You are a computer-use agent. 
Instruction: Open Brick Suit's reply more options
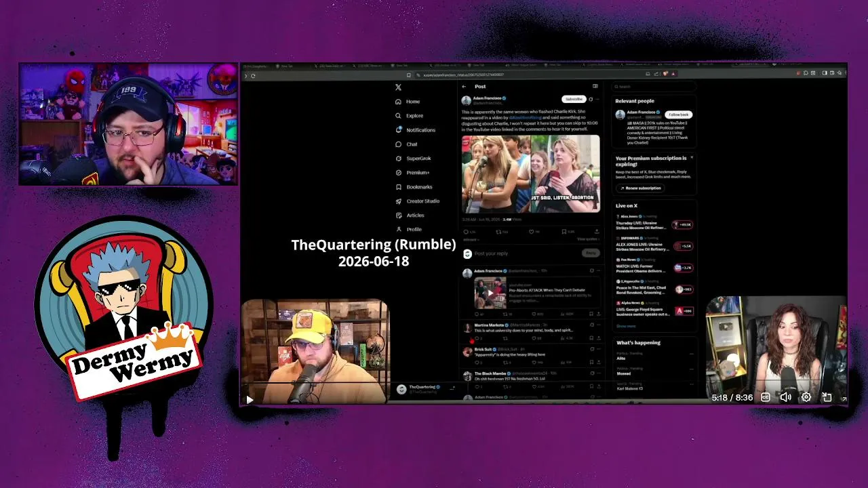coord(598,349)
